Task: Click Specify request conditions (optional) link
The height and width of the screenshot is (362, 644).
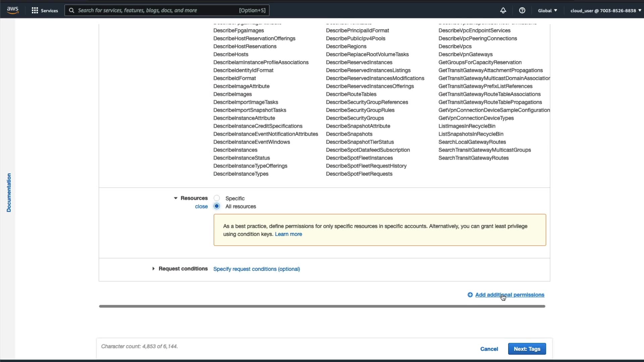Action: click(256, 269)
